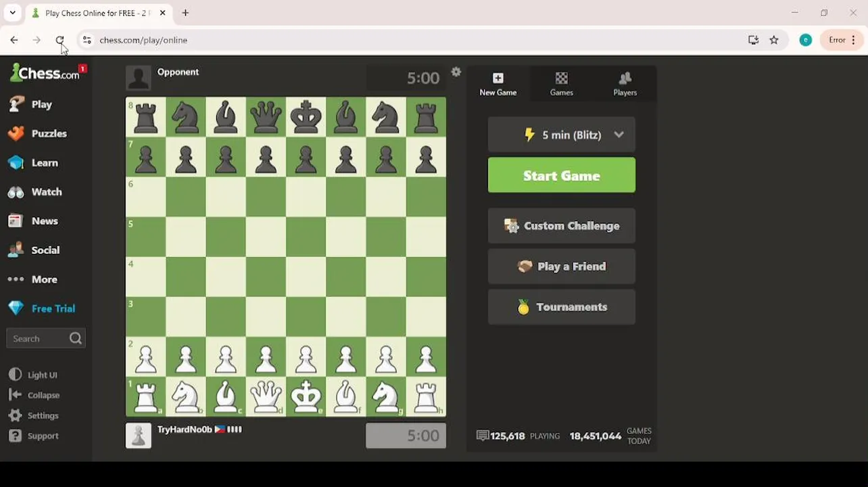Image resolution: width=868 pixels, height=487 pixels.
Task: Collapse the left sidebar
Action: (x=34, y=395)
